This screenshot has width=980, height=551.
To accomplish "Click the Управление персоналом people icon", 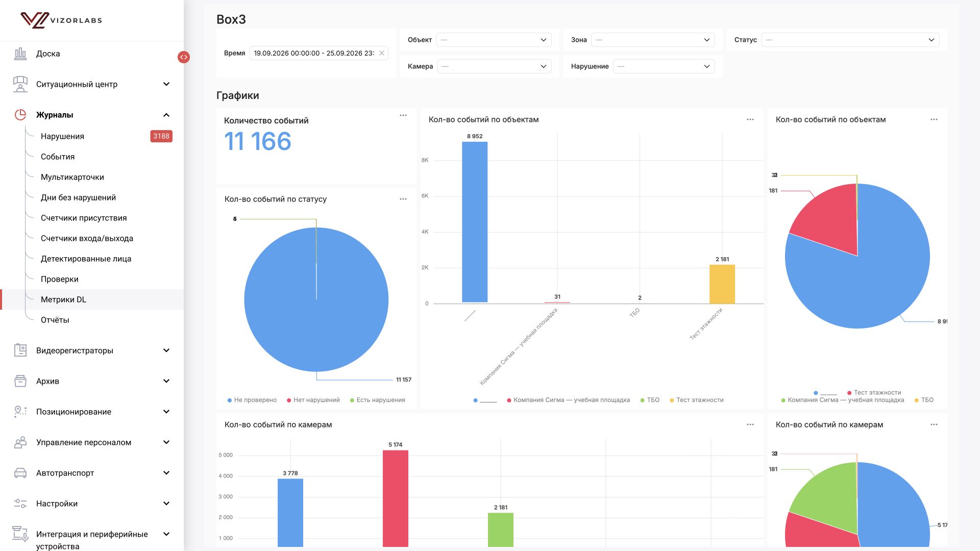I will click(20, 442).
